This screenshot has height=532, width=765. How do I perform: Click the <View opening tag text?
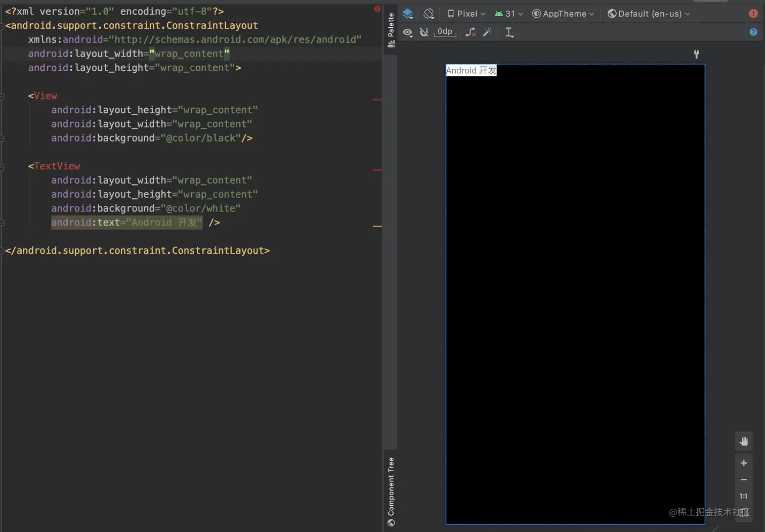pos(42,96)
